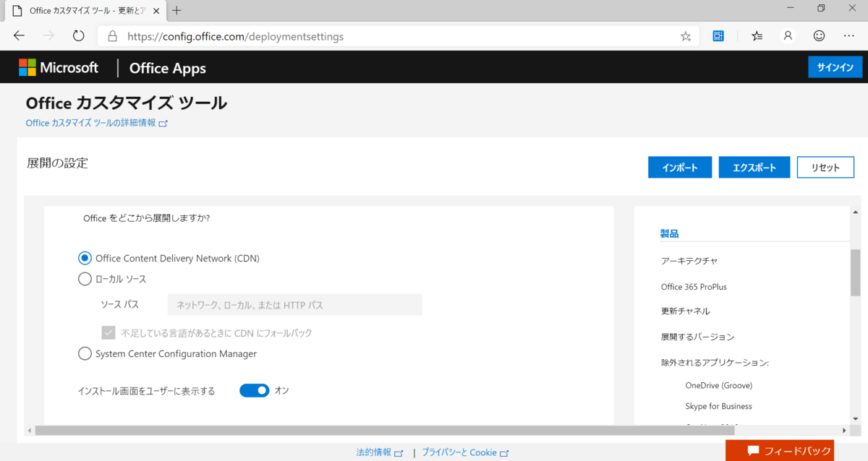This screenshot has height=461, width=868.
Task: Click the エクスポート button
Action: coord(754,167)
